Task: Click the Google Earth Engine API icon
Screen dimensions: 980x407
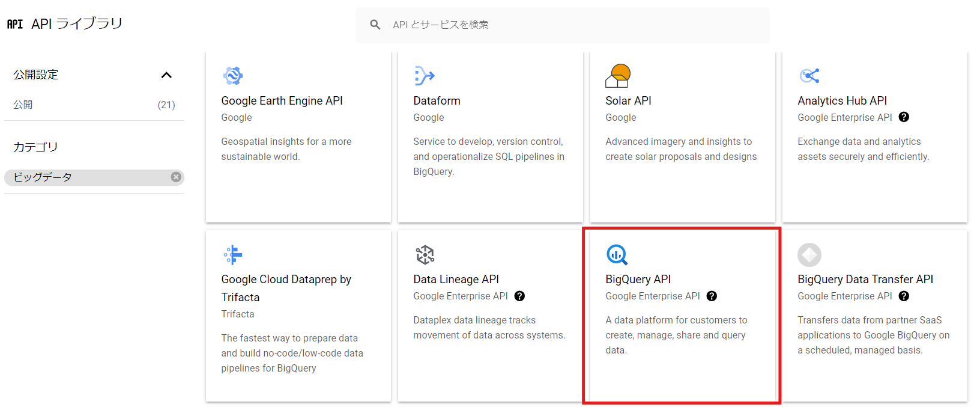Action: pyautogui.click(x=233, y=76)
